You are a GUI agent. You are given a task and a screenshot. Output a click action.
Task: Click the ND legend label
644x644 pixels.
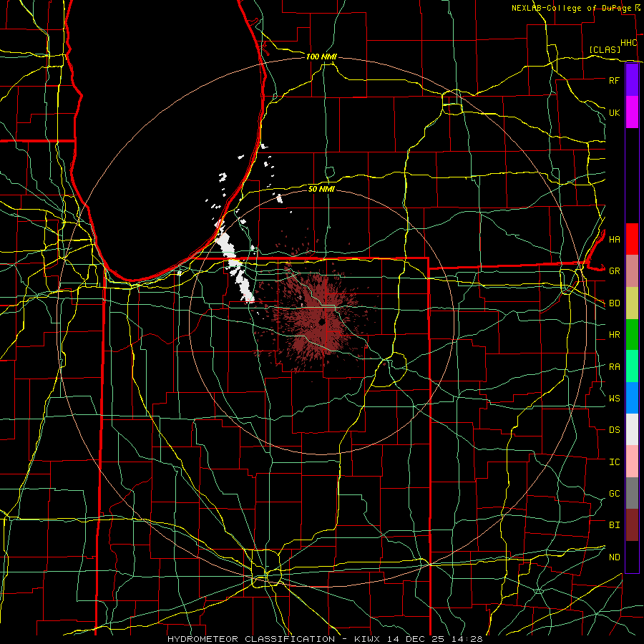tap(614, 557)
